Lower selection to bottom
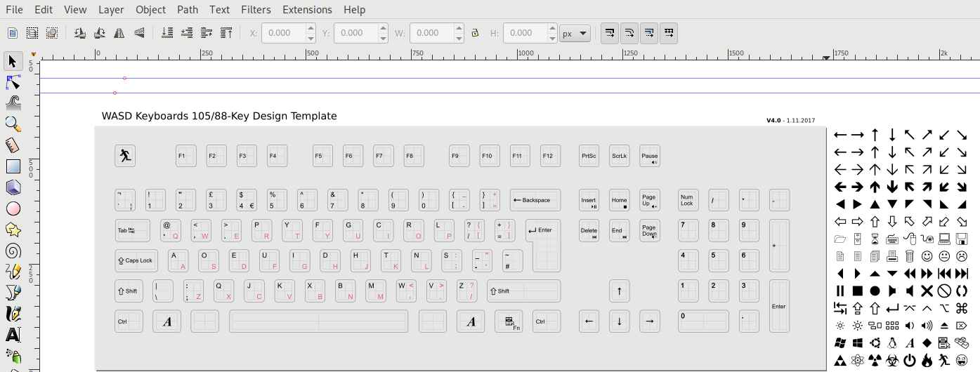 click(x=167, y=33)
